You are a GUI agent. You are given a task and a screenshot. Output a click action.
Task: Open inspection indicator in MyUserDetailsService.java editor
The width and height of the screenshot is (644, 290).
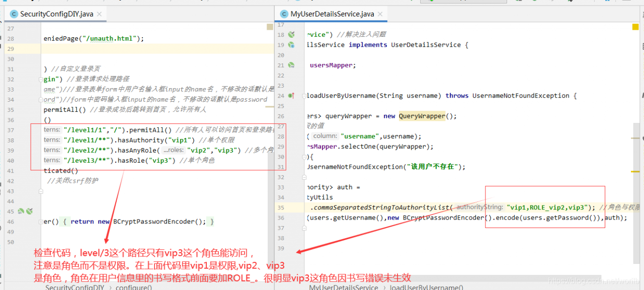[635, 27]
